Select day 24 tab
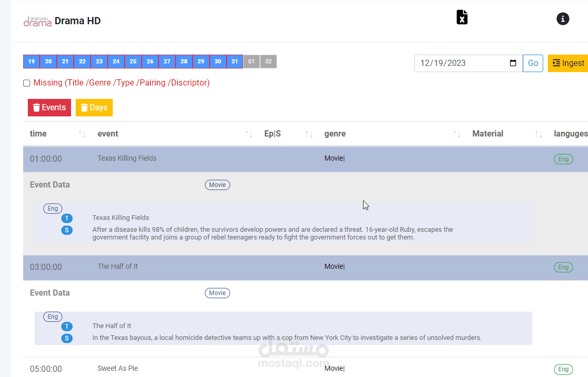 coord(116,61)
